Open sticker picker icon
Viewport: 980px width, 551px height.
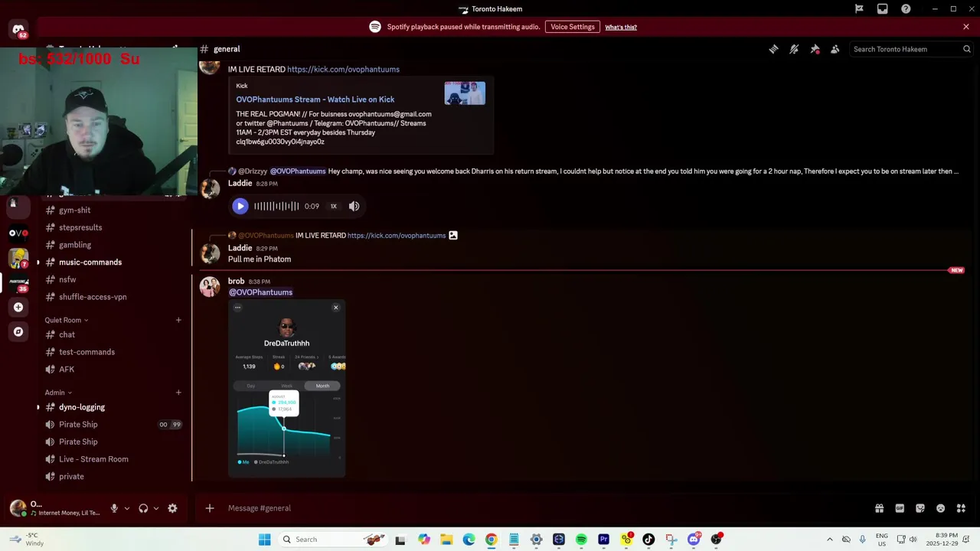920,508
